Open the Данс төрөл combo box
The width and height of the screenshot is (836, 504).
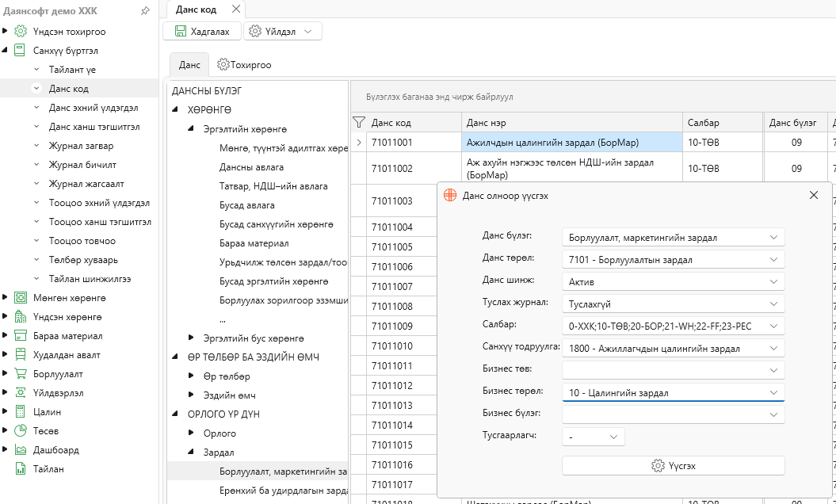click(674, 260)
